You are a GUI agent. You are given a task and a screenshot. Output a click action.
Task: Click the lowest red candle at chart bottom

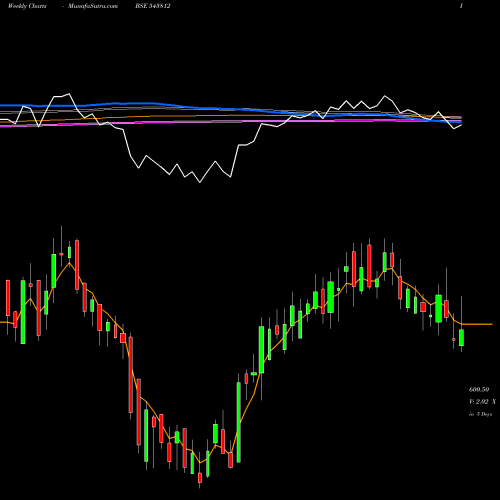[x=200, y=477]
